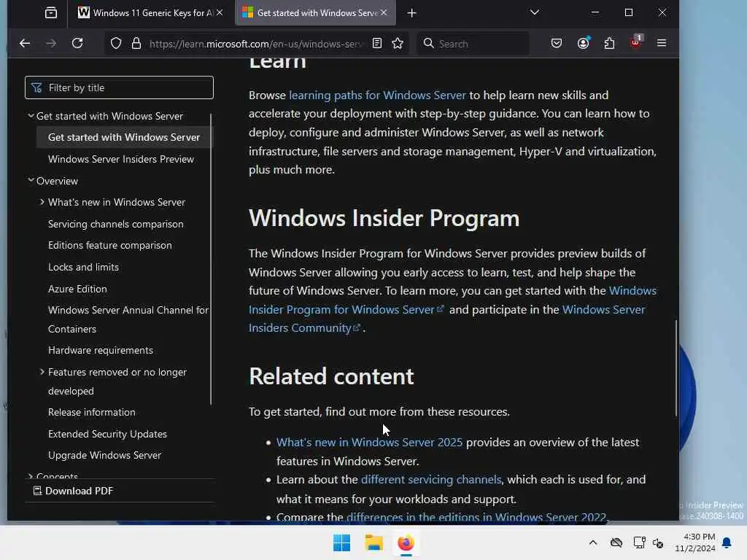Open uBlock Origin extension icon
This screenshot has width=747, height=560.
tap(635, 43)
